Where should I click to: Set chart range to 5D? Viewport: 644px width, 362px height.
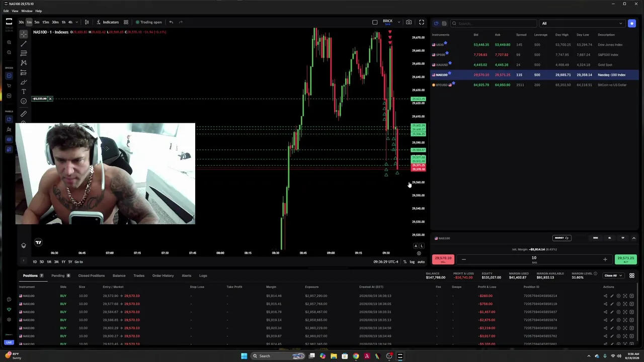pos(41,262)
